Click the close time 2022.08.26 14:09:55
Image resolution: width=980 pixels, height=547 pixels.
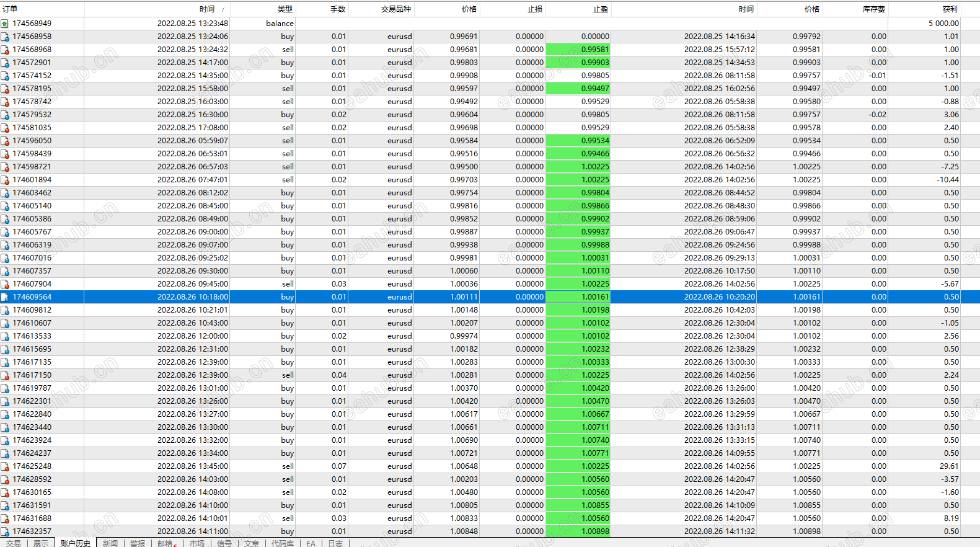click(x=720, y=453)
